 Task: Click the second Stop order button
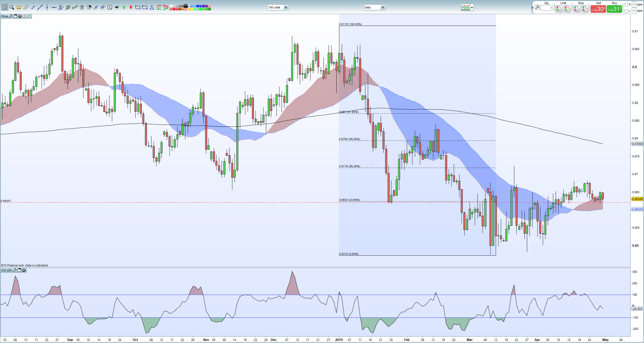tap(585, 9)
